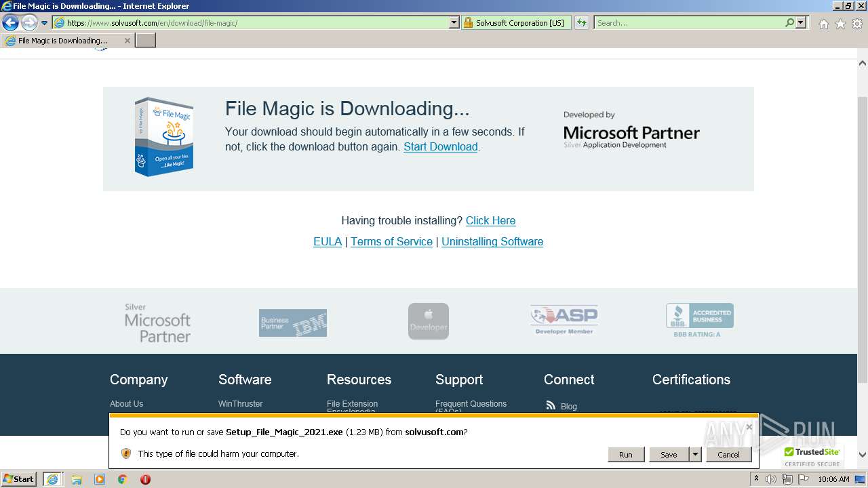This screenshot has width=868, height=488.
Task: Click the page scroll down arrow
Action: 863,455
